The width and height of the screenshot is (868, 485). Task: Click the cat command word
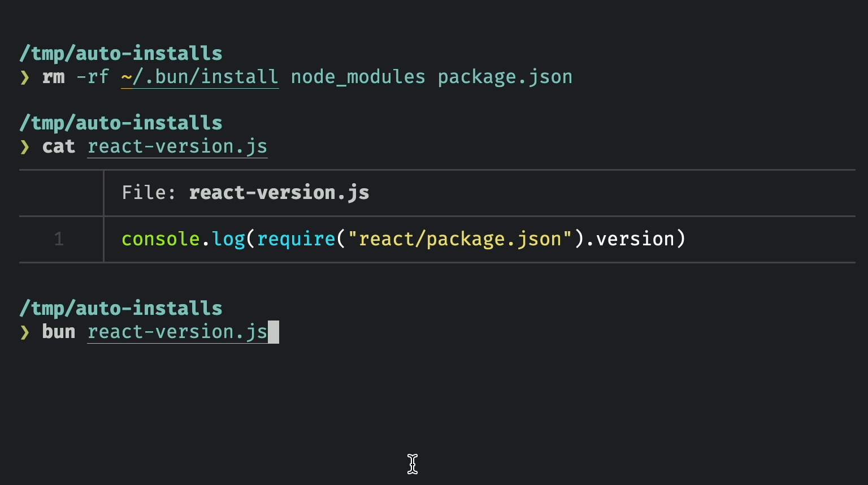point(59,147)
